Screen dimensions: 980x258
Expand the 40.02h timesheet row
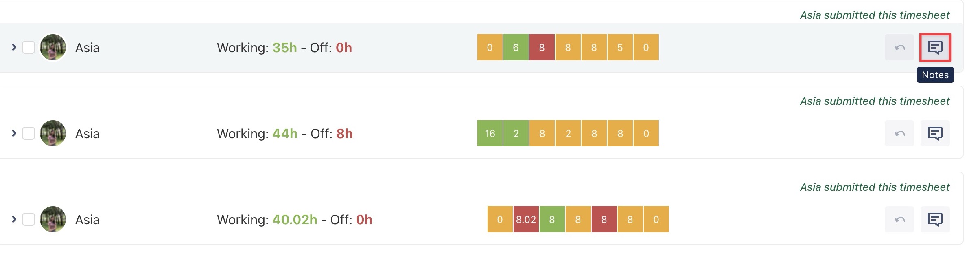14,219
